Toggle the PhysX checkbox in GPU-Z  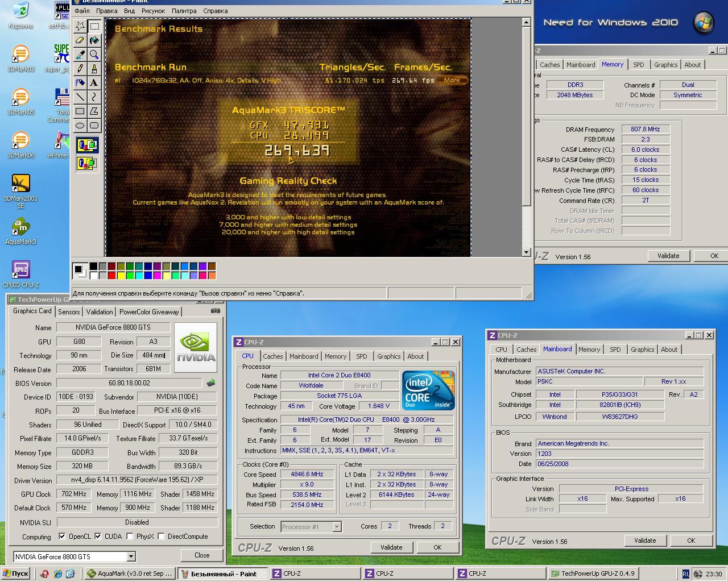(130, 536)
